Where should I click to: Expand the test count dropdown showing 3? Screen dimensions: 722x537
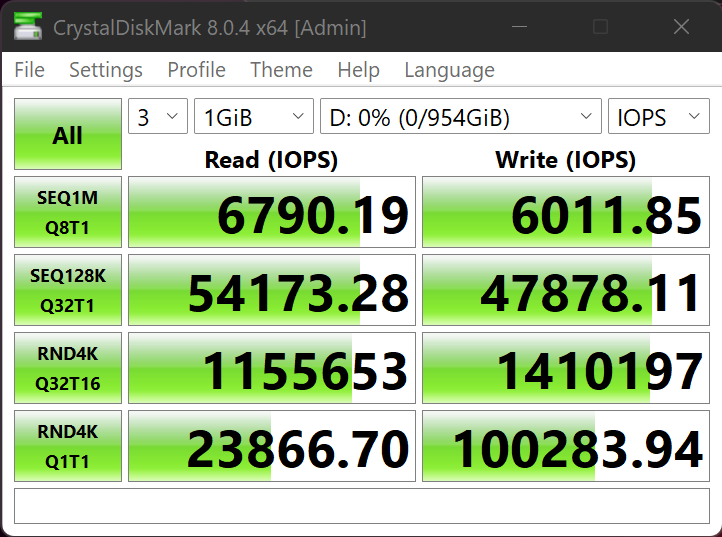click(158, 117)
